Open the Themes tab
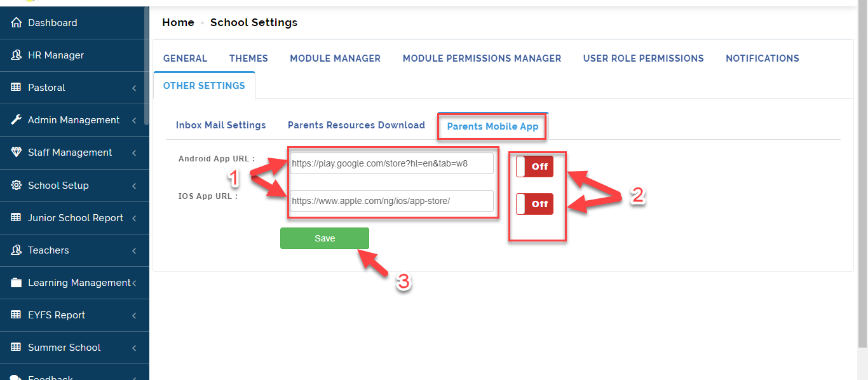 (x=248, y=58)
